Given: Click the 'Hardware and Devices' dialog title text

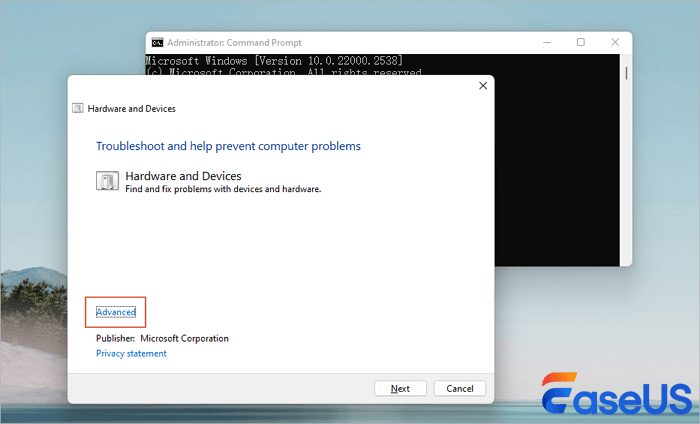Looking at the screenshot, I should (x=131, y=108).
